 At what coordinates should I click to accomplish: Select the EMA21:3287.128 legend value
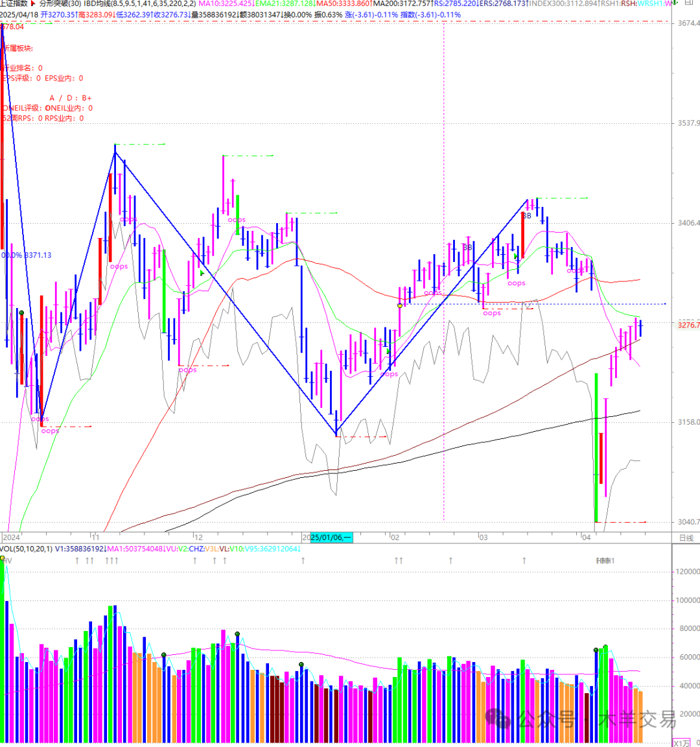(285, 3)
